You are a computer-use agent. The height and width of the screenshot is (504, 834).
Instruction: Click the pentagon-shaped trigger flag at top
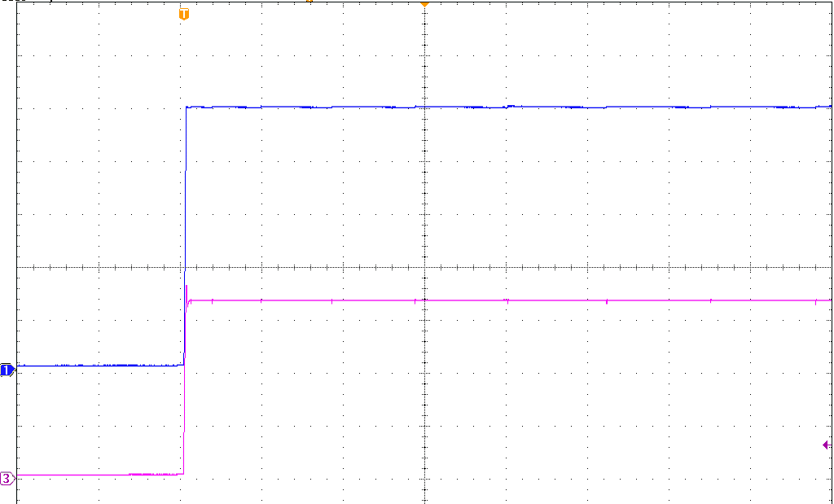point(183,14)
